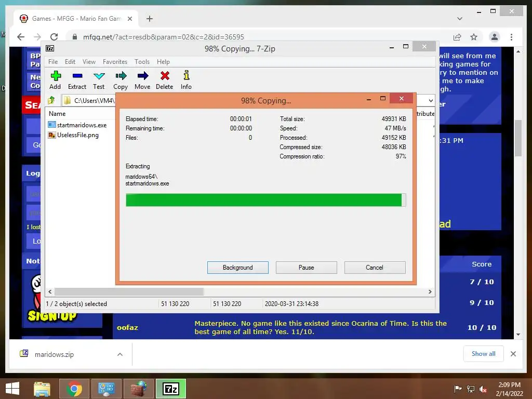Open the Chrome profile icon
Image resolution: width=532 pixels, height=399 pixels.
click(495, 37)
